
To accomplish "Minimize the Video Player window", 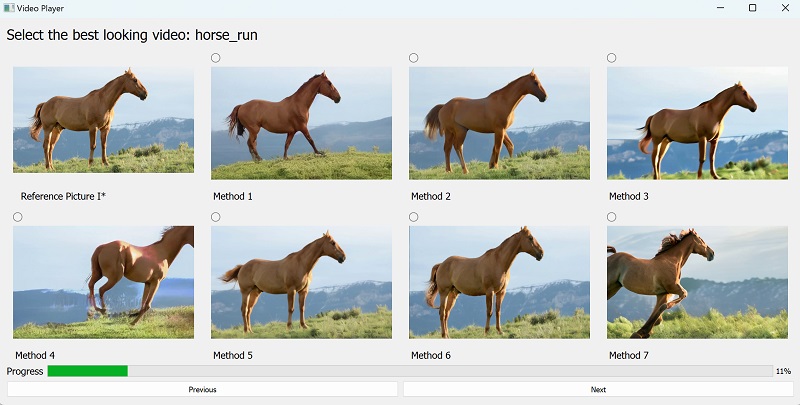I will (x=720, y=8).
